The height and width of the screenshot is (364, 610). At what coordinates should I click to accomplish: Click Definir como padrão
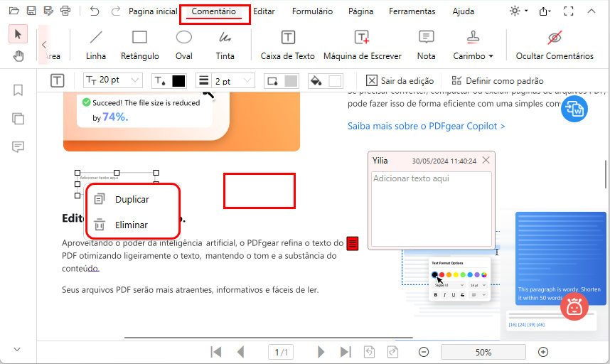click(x=498, y=81)
